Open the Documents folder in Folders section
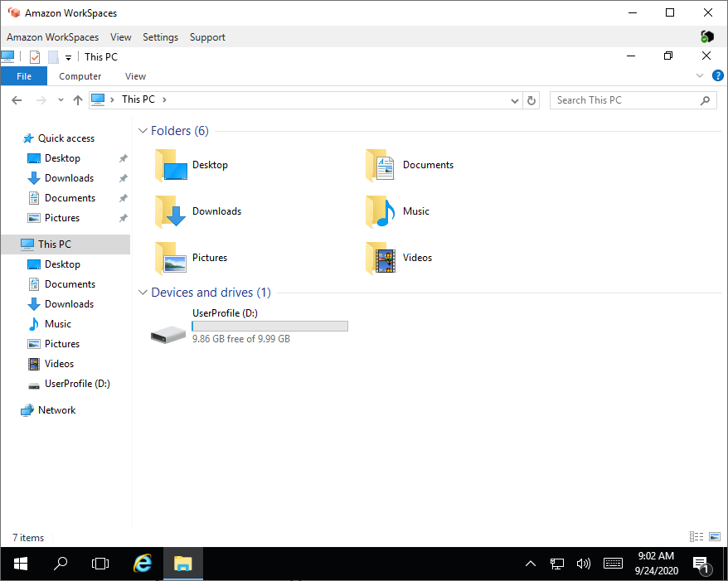 pyautogui.click(x=410, y=165)
